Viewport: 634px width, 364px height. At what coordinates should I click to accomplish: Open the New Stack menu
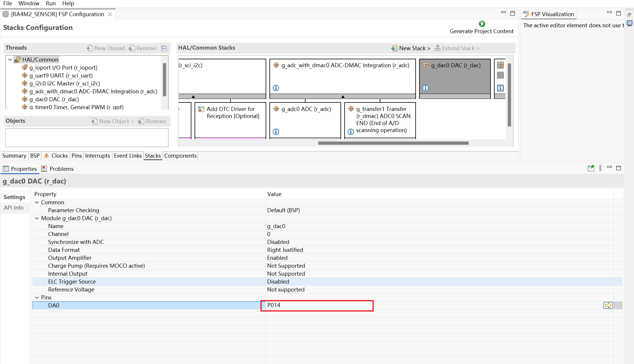[411, 48]
